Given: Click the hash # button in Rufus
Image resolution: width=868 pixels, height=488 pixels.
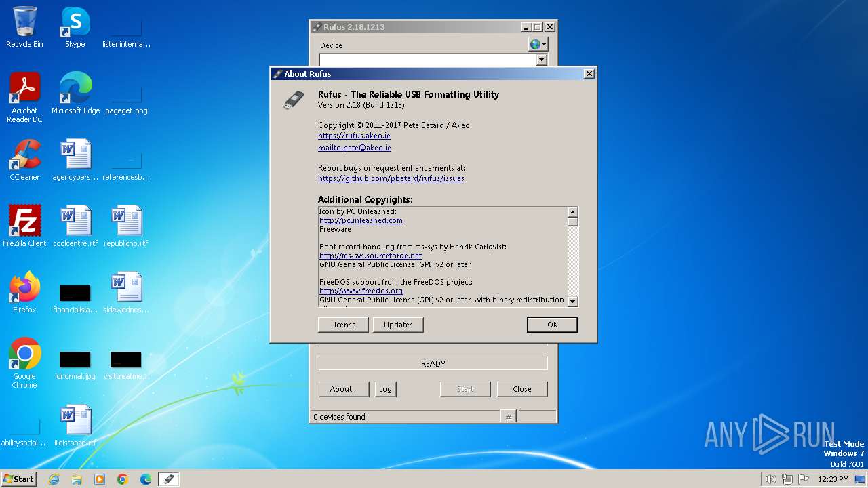Looking at the screenshot, I should (509, 417).
